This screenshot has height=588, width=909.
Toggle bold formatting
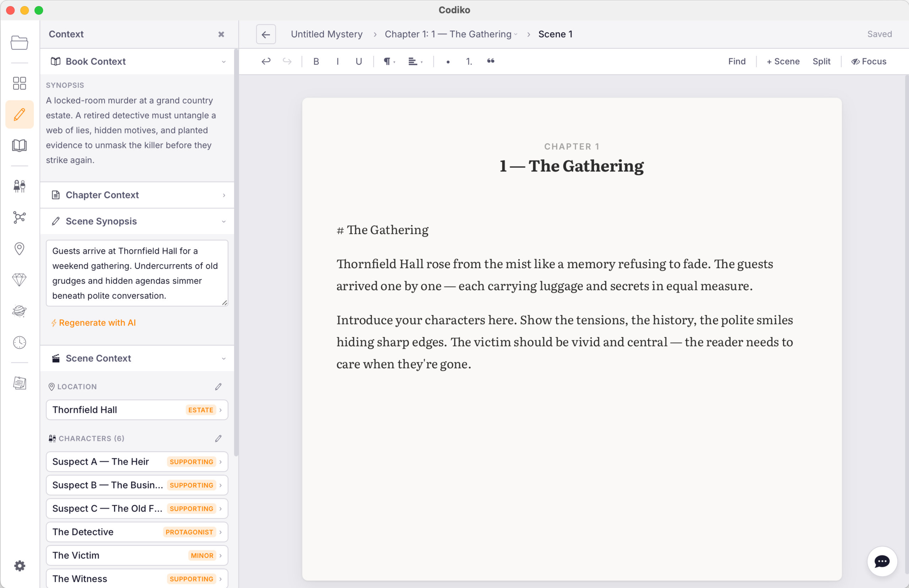click(316, 61)
